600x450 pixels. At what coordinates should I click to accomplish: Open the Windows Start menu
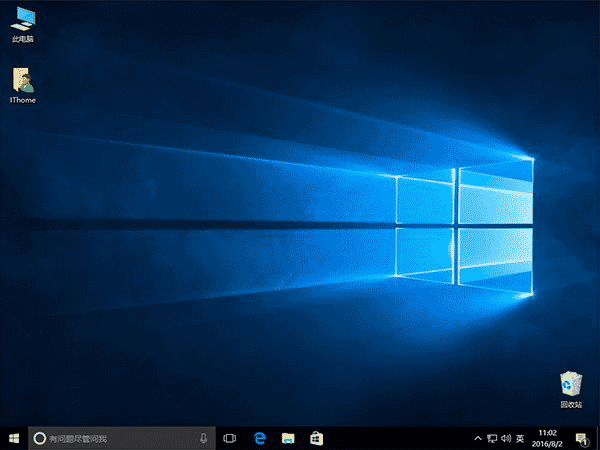point(13,438)
